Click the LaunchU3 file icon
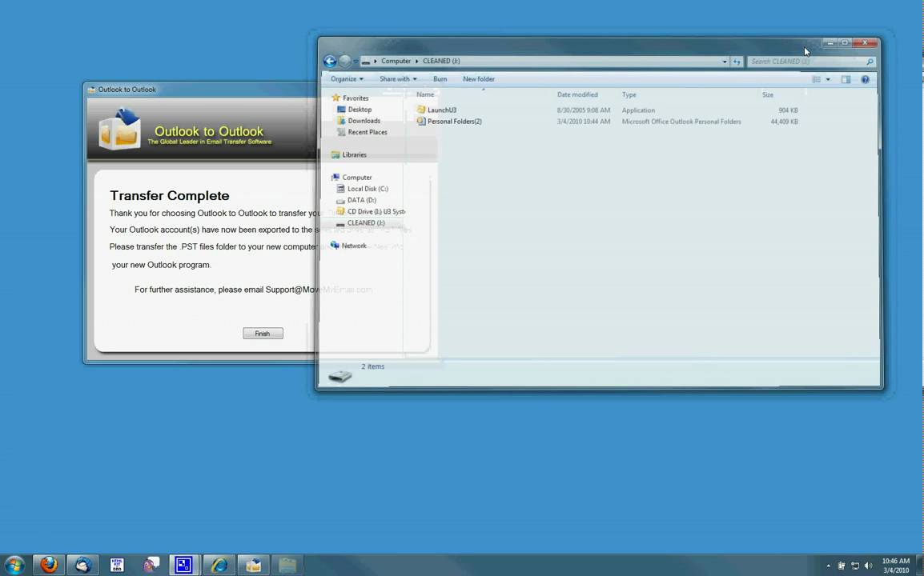 click(x=420, y=110)
